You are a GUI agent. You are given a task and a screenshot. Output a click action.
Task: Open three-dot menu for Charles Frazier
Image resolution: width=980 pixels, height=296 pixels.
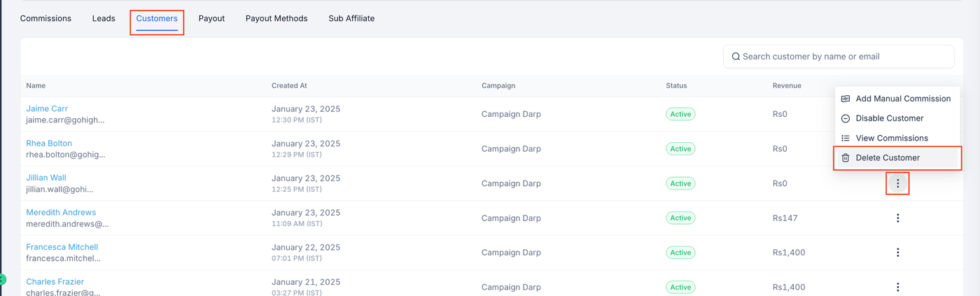click(897, 287)
